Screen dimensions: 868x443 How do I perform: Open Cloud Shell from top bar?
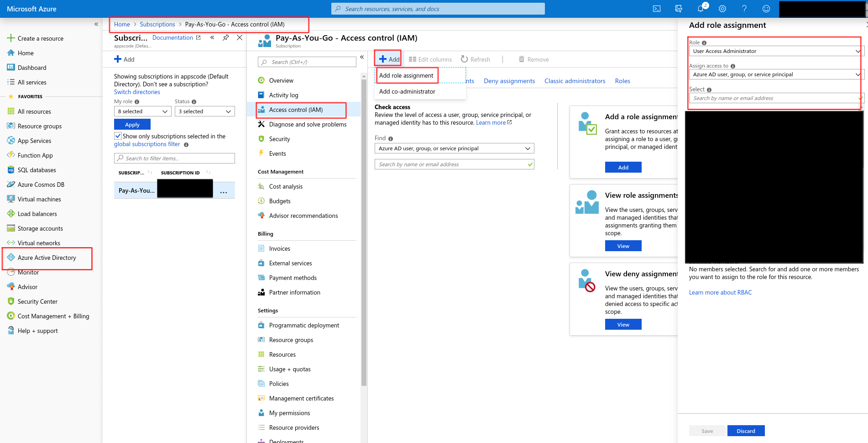tap(657, 9)
